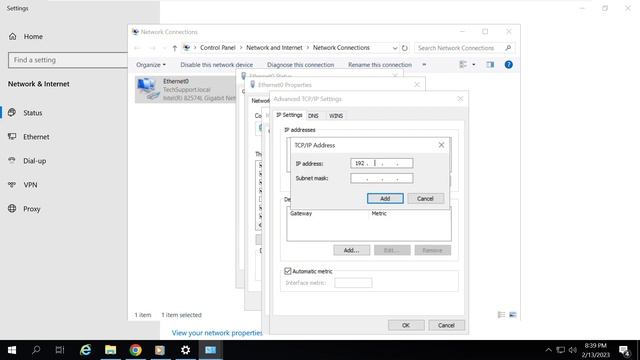Viewport: 640px width, 360px height.
Task: Open taskbar search
Action: click(36, 350)
